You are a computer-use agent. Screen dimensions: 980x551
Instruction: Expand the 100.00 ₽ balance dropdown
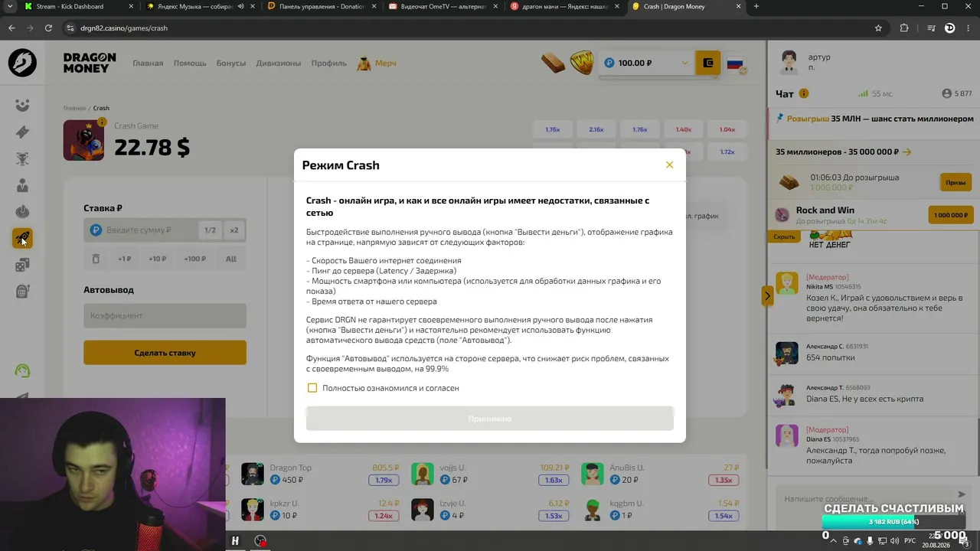tap(646, 63)
